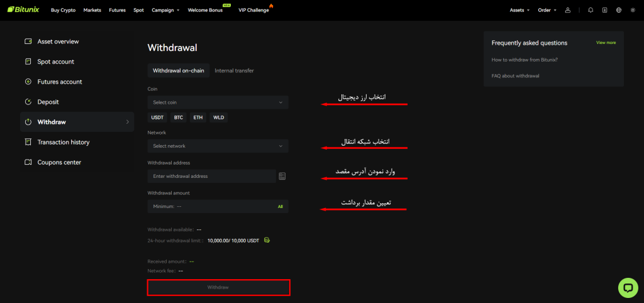Viewport: 644px width, 303px height.
Task: Open Futures in top navigation
Action: click(x=117, y=10)
